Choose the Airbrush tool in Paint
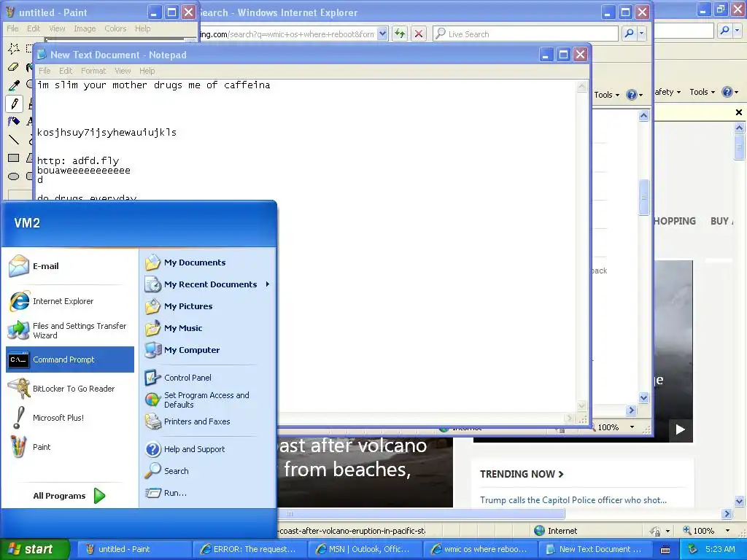747x560 pixels. (x=14, y=122)
